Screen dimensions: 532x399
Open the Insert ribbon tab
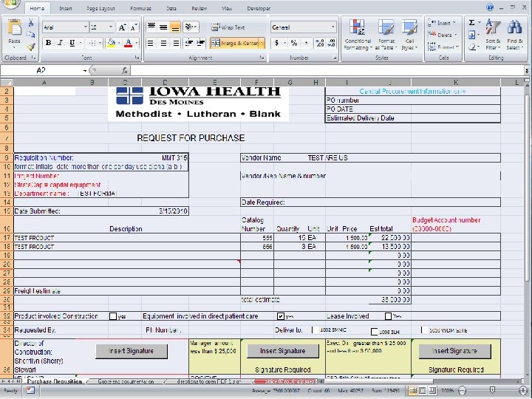coord(66,8)
